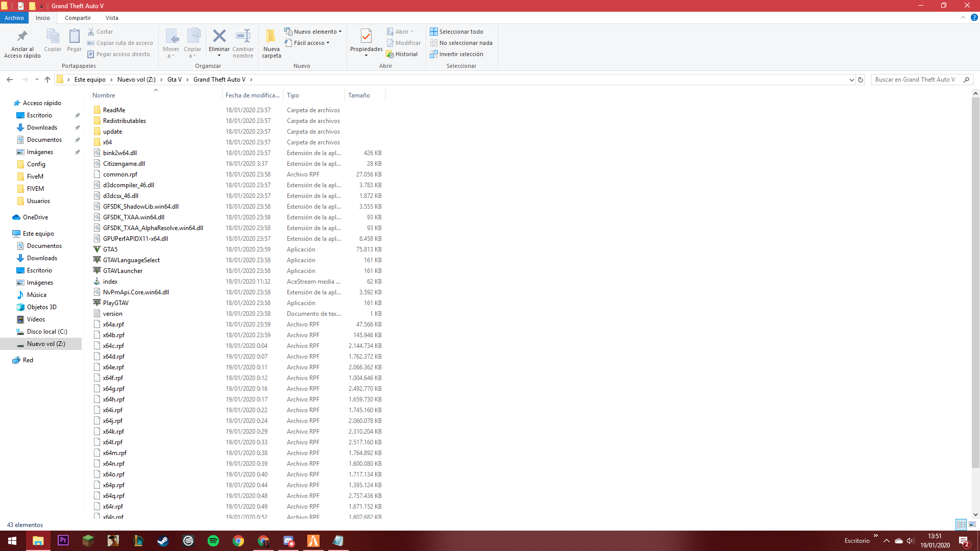Image resolution: width=980 pixels, height=551 pixels.
Task: Open the Archivo menu tab
Action: pos(14,18)
